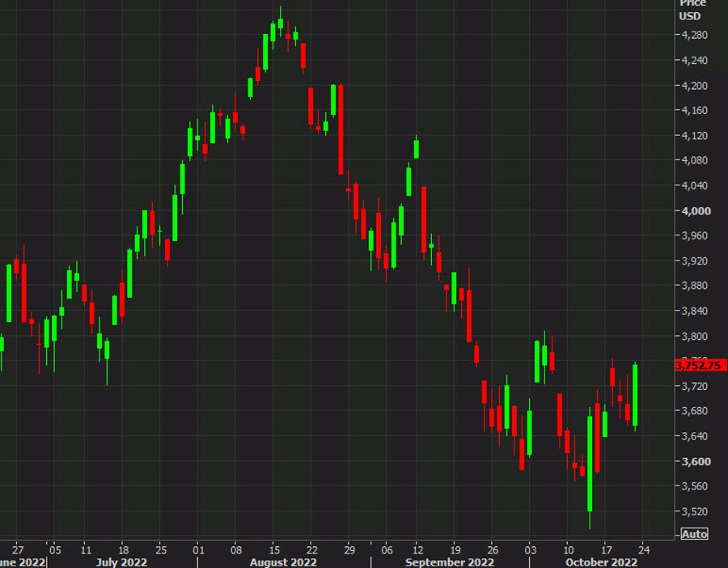Click the Auto scale button
This screenshot has height=568, width=728.
point(694,534)
